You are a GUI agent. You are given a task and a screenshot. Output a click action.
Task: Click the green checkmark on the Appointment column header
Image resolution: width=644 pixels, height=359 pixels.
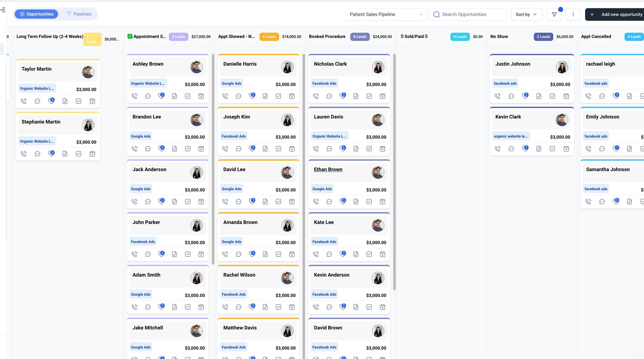[x=130, y=36]
